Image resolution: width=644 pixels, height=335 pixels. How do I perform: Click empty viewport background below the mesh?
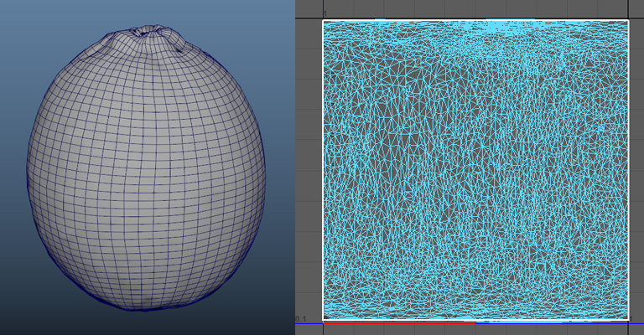[147, 323]
